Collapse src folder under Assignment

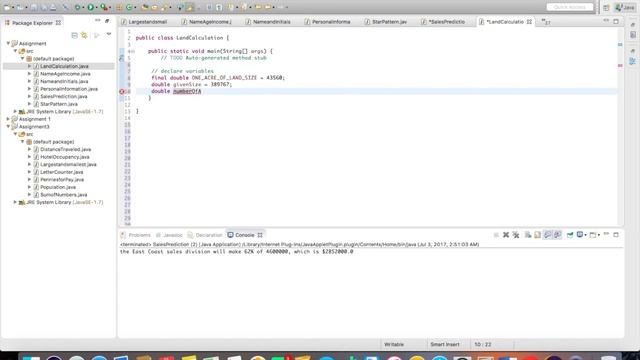pos(16,51)
